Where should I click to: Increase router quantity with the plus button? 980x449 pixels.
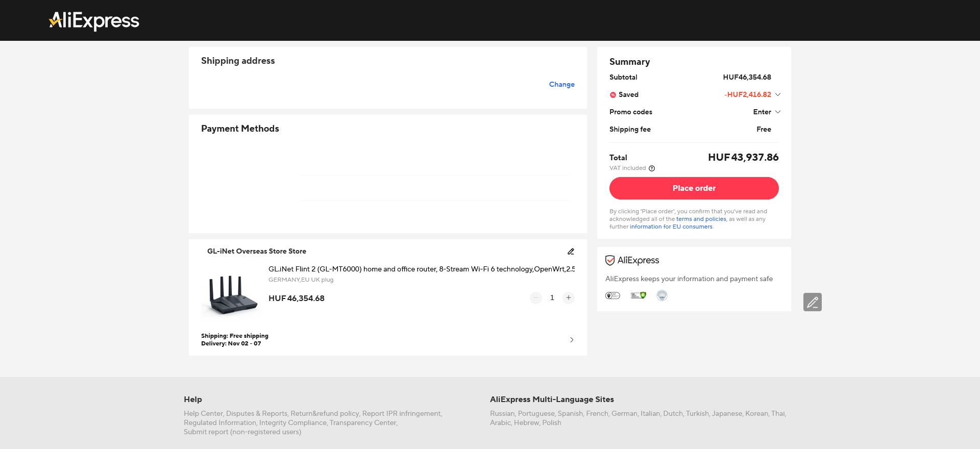coord(568,298)
